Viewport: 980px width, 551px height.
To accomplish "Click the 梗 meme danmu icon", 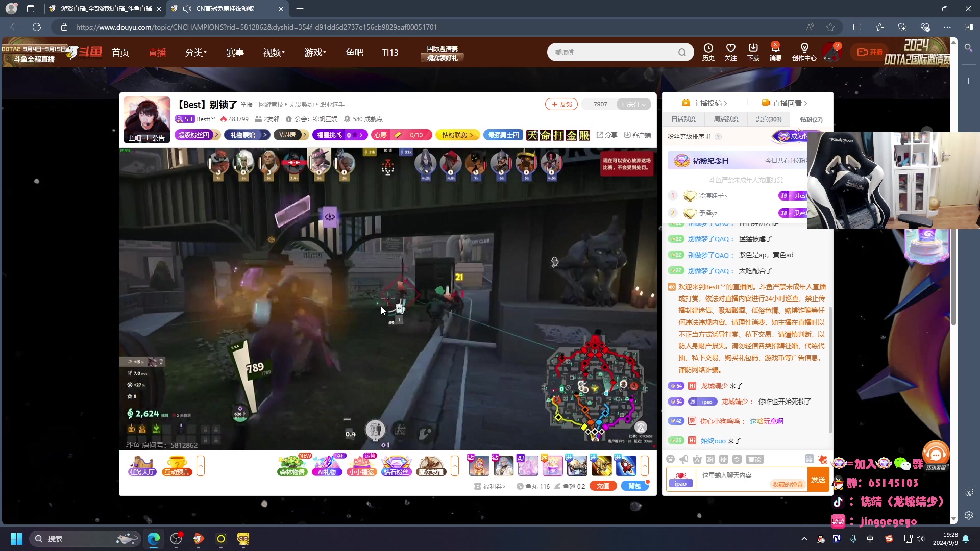I will tap(724, 459).
